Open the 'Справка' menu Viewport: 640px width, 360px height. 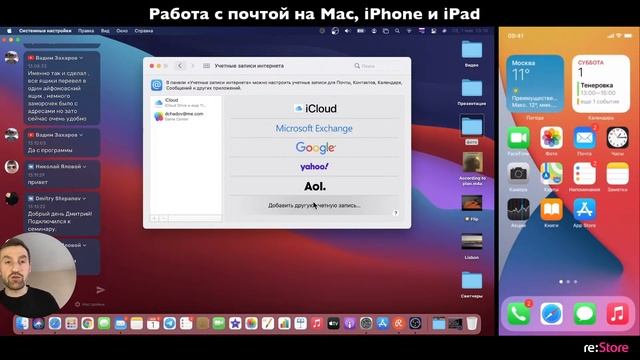coord(144,31)
